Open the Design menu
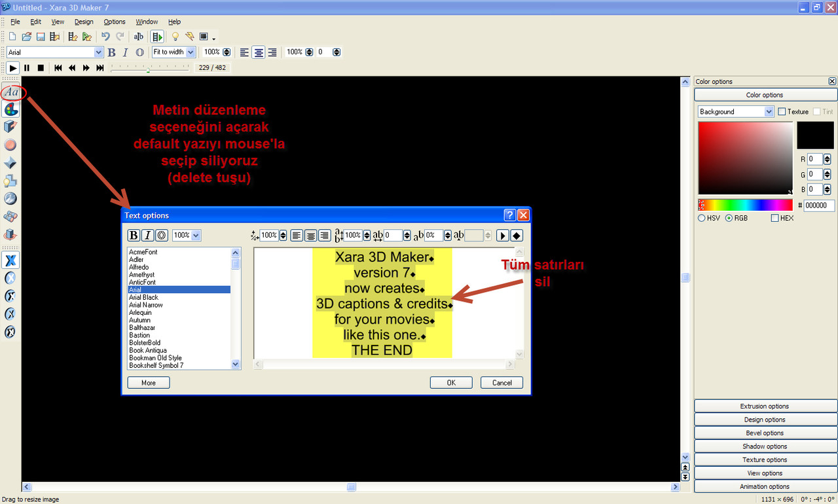 coord(84,22)
